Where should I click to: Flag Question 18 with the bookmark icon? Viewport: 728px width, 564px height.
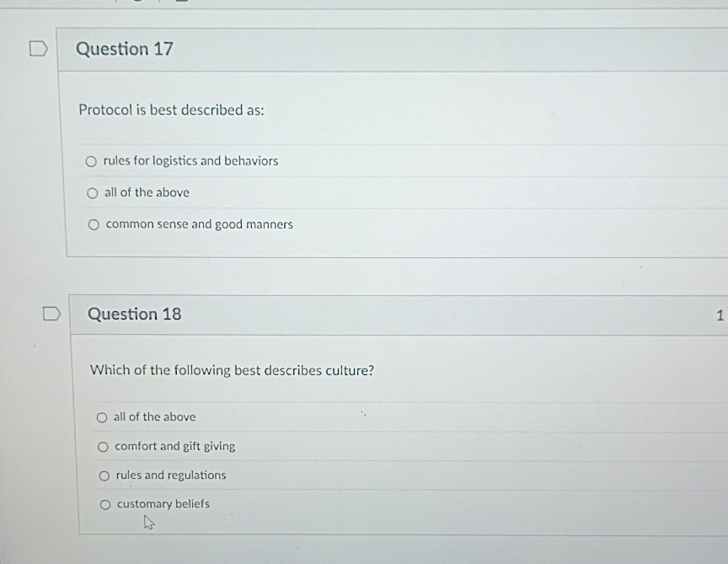pyautogui.click(x=51, y=314)
